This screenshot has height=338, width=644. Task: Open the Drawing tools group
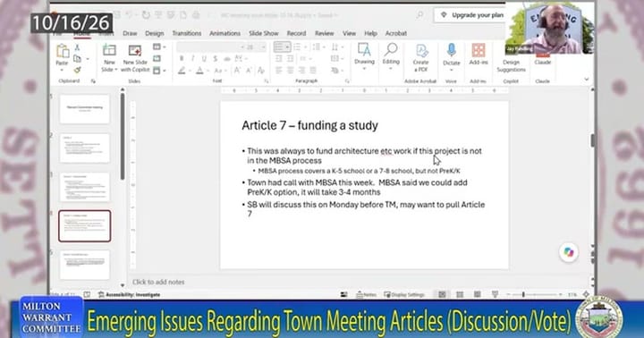(364, 56)
